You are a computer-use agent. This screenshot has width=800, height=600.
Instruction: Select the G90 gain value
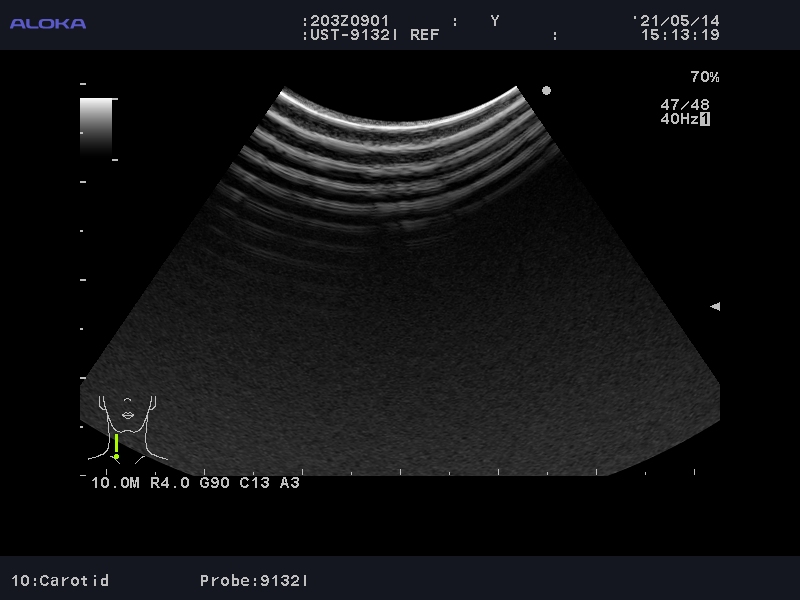(215, 483)
